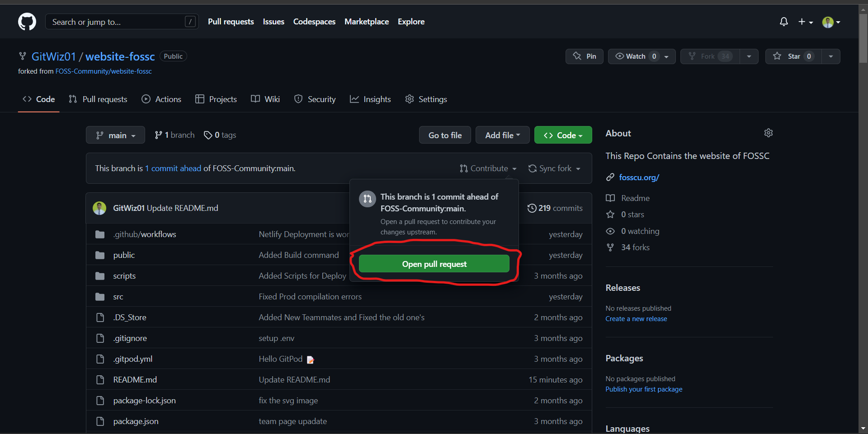Click the GitWiz01 commit author avatar

[99, 208]
